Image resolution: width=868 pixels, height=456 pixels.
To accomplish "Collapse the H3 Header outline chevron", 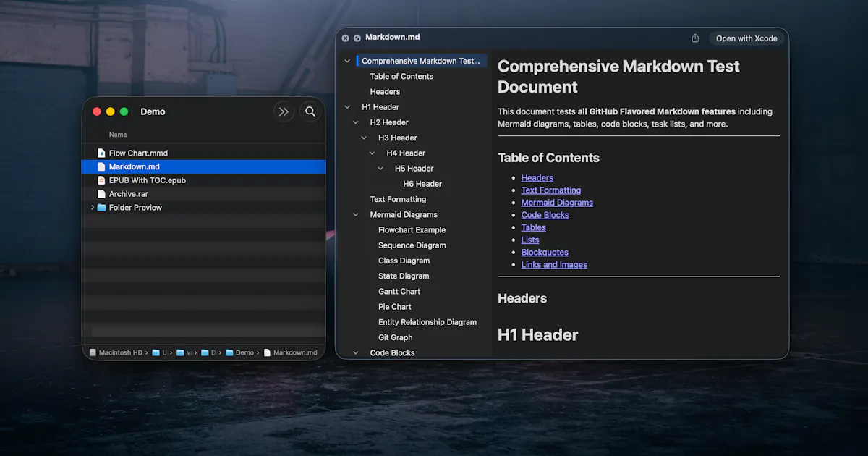I will click(365, 138).
